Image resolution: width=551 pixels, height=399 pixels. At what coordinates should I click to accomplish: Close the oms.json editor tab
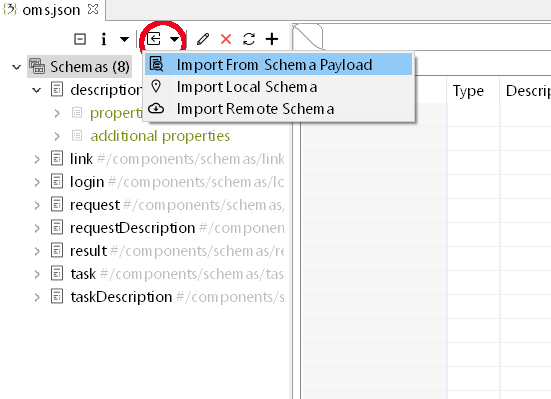(x=93, y=9)
